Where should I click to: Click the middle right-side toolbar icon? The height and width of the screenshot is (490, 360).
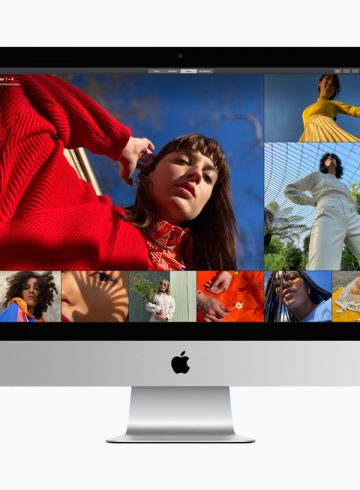click(x=347, y=71)
